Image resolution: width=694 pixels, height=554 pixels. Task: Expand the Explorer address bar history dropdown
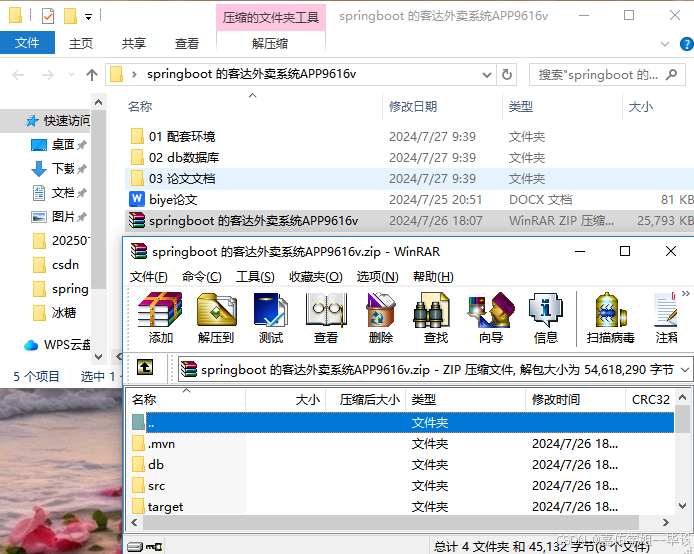(487, 75)
